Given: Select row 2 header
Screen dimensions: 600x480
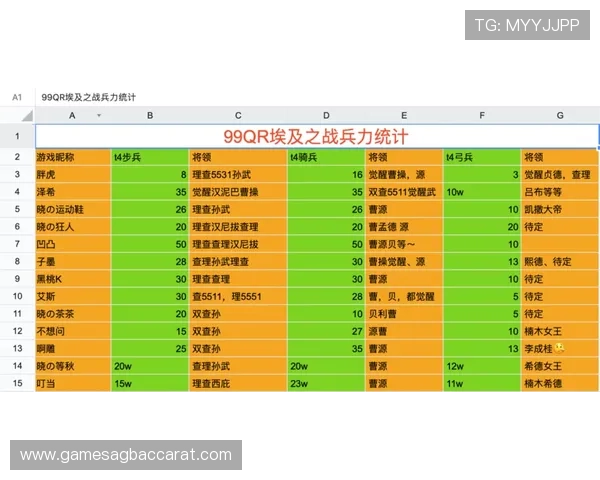Looking at the screenshot, I should click(x=17, y=157).
